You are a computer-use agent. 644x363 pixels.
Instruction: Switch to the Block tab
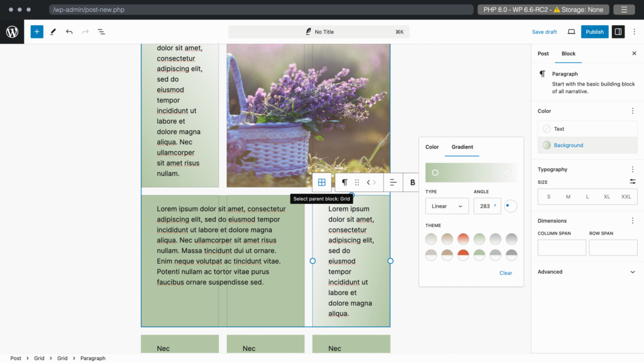click(569, 53)
